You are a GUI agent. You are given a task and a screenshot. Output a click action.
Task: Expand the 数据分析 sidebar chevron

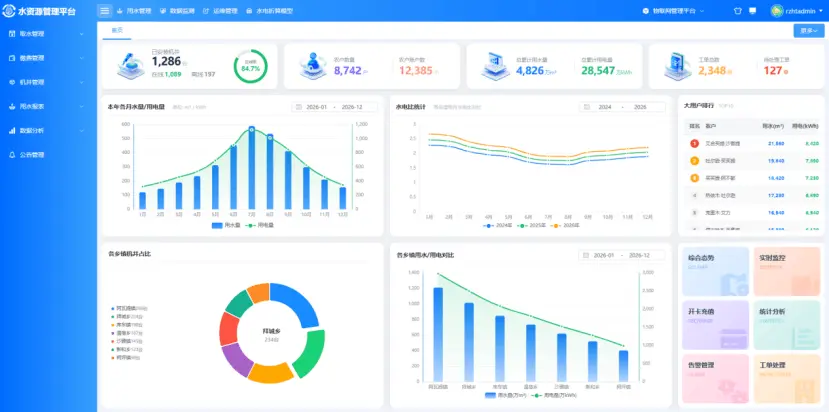(x=82, y=131)
